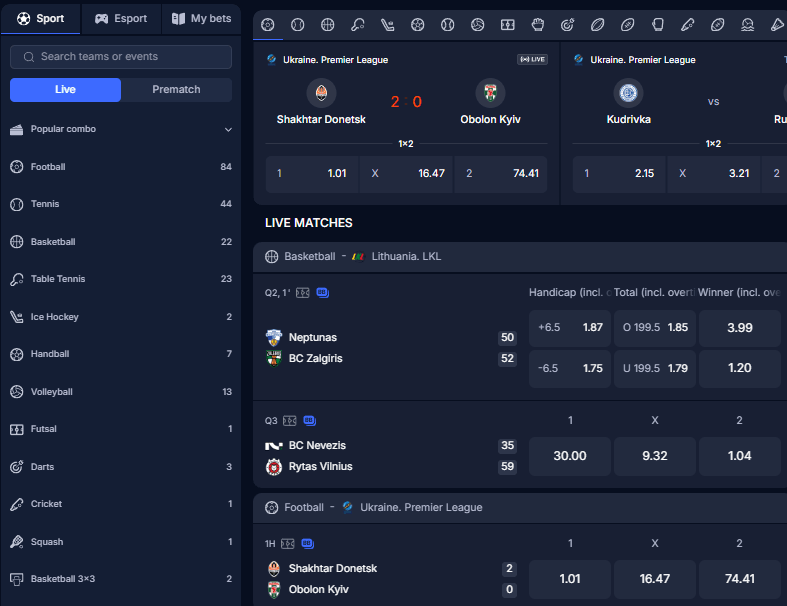Select water polo icon in top sports bar
The height and width of the screenshot is (606, 787).
747,25
